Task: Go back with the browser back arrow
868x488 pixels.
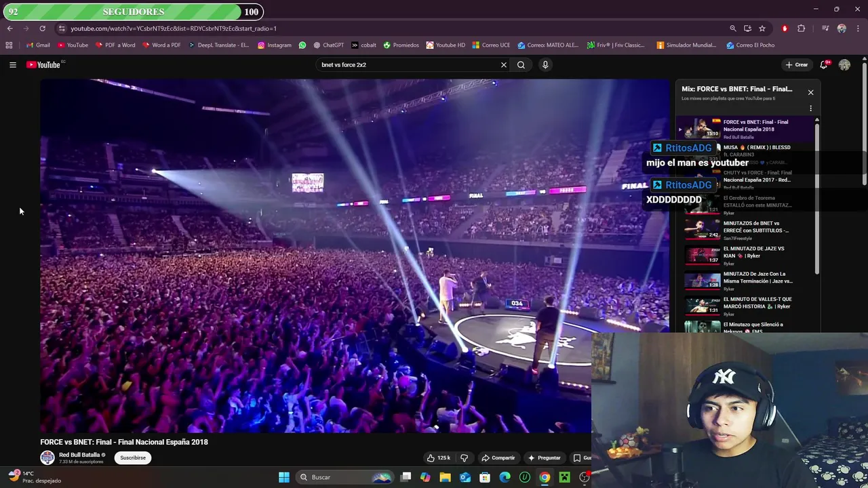Action: coord(9,28)
